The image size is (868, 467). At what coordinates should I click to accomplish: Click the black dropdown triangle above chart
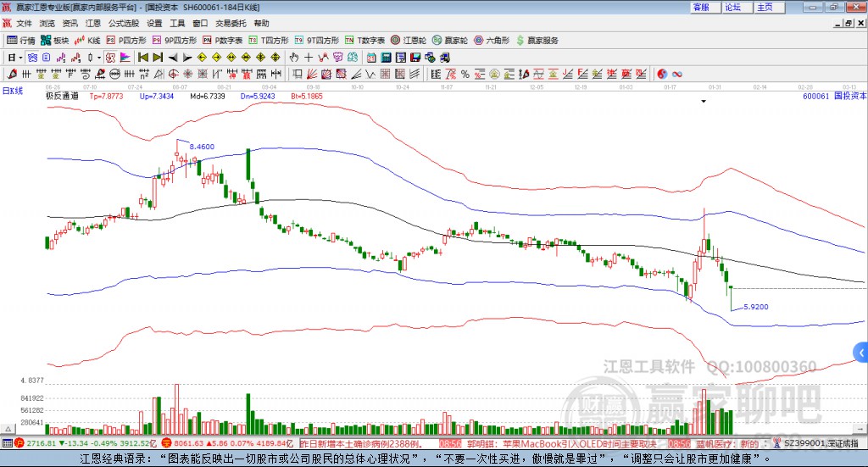[x=704, y=101]
